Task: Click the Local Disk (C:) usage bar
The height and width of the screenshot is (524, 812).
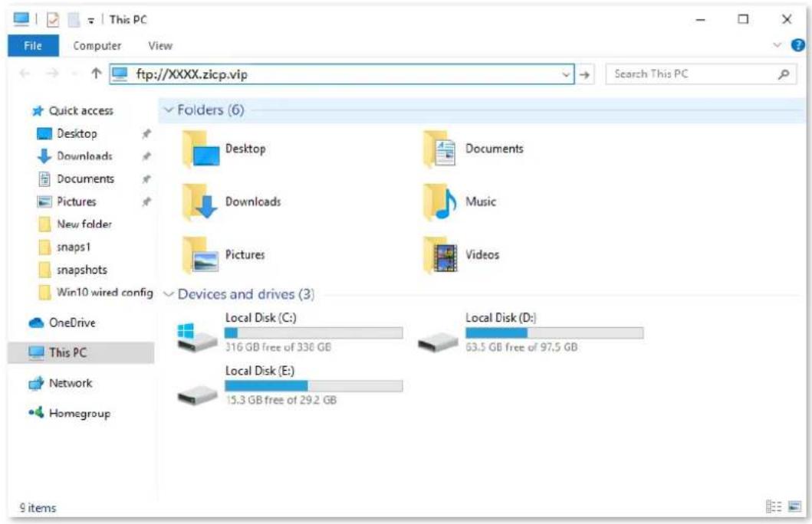Action: [x=314, y=332]
